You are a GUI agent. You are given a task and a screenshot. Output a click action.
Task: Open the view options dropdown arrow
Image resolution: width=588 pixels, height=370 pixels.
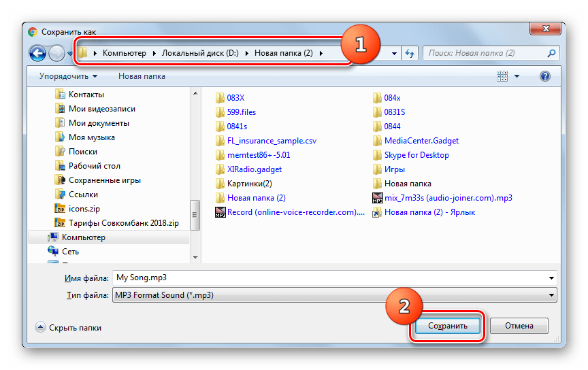517,76
